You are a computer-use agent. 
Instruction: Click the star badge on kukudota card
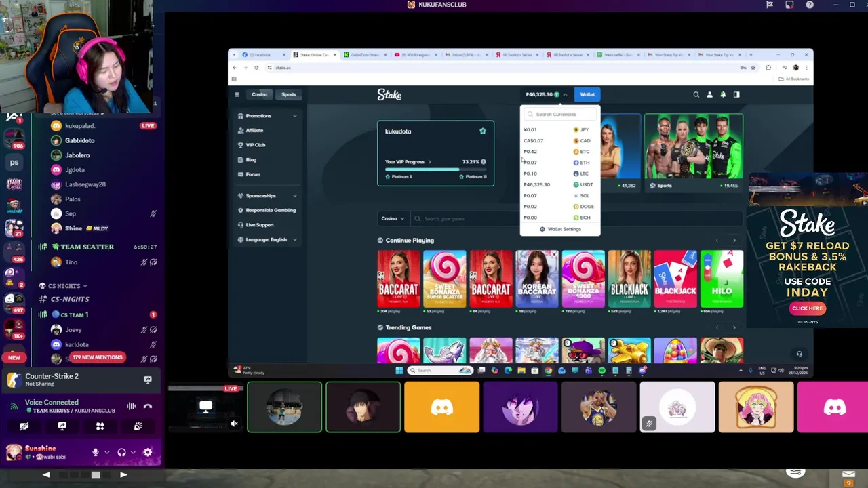(x=483, y=131)
